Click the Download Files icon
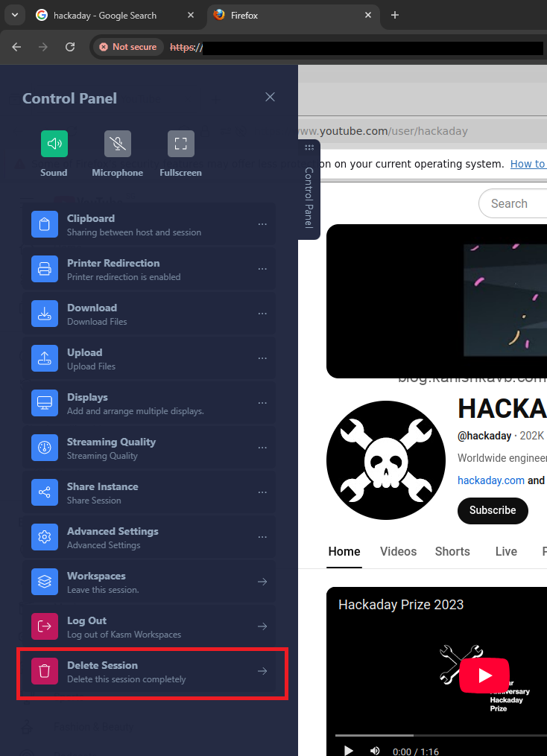The height and width of the screenshot is (756, 547). 45,314
